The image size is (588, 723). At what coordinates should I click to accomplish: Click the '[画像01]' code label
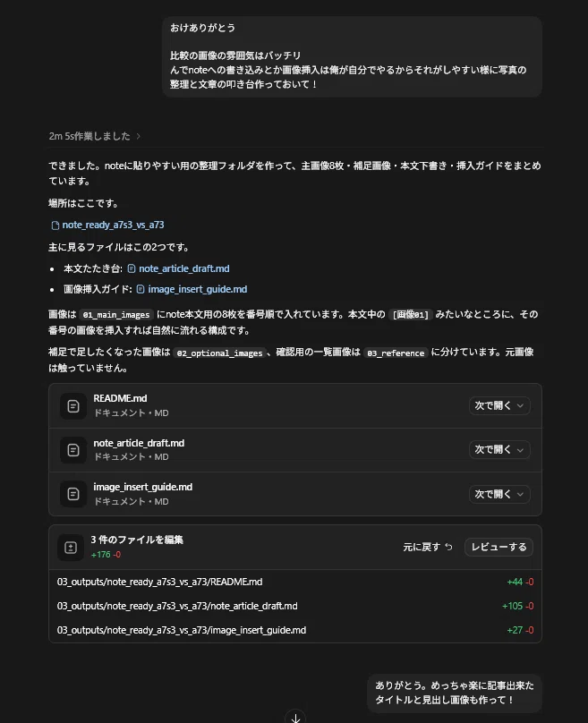[411, 315]
